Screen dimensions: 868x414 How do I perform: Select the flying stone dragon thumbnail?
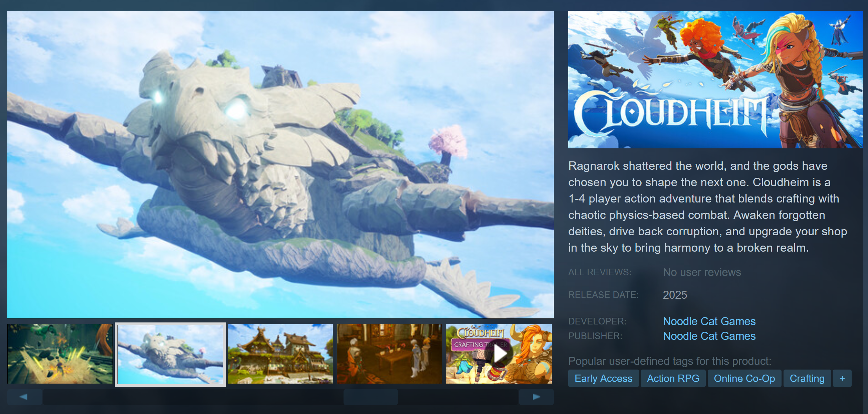tap(170, 354)
